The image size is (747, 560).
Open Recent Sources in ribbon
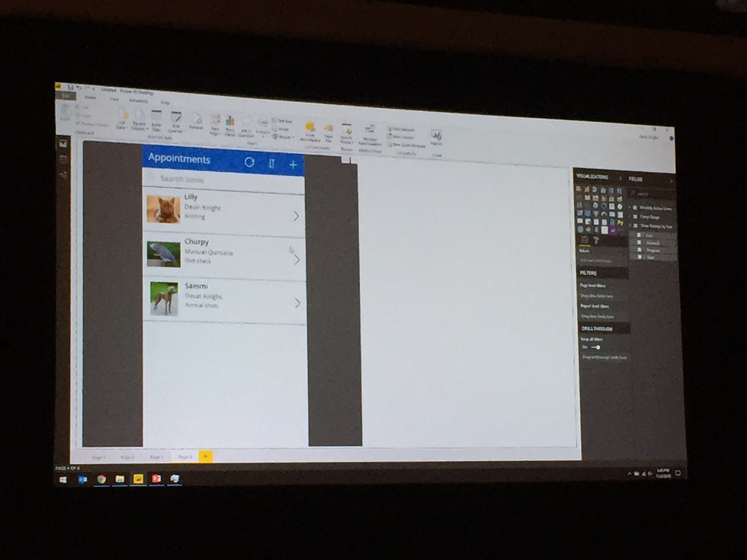point(139,120)
